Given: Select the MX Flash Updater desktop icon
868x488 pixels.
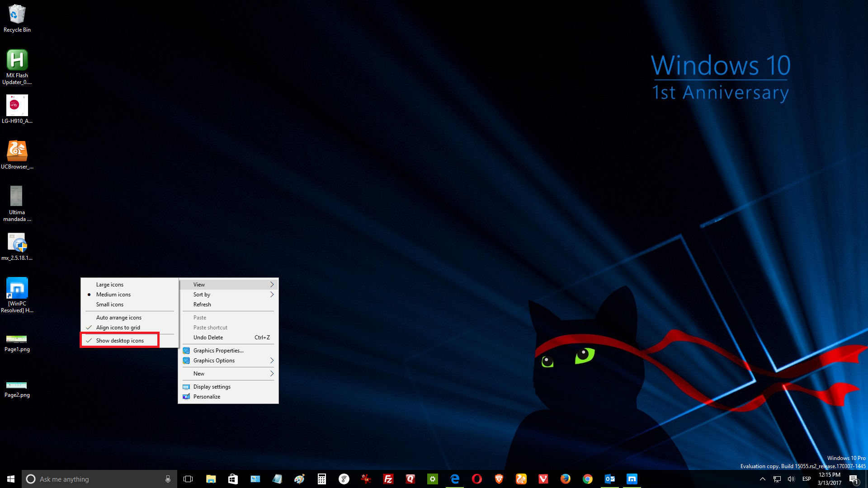Looking at the screenshot, I should [x=17, y=67].
